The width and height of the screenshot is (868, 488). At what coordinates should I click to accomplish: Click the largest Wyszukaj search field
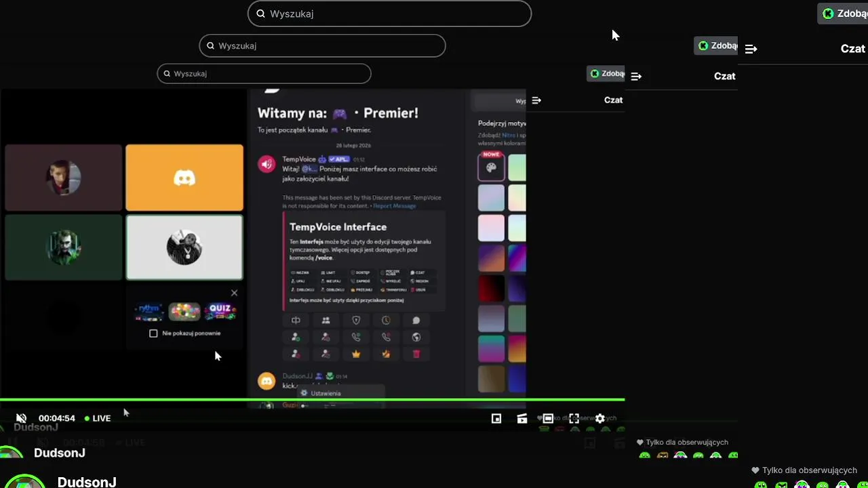tap(389, 14)
